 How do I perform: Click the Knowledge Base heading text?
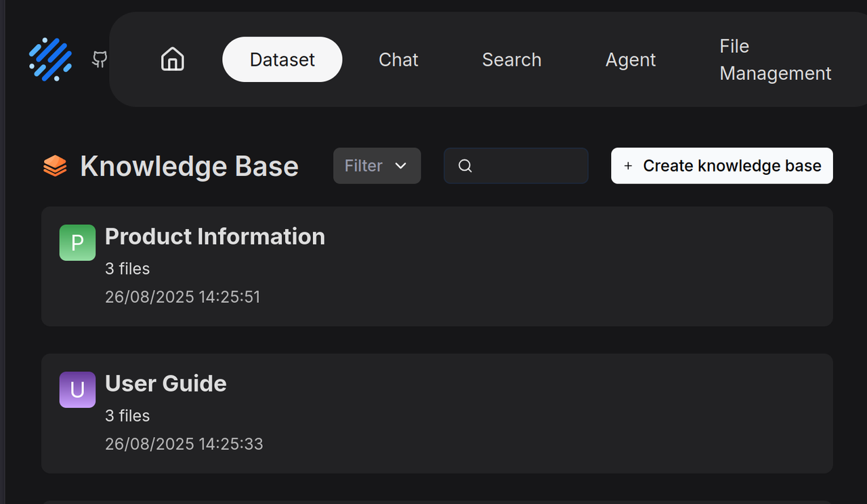[x=189, y=166]
